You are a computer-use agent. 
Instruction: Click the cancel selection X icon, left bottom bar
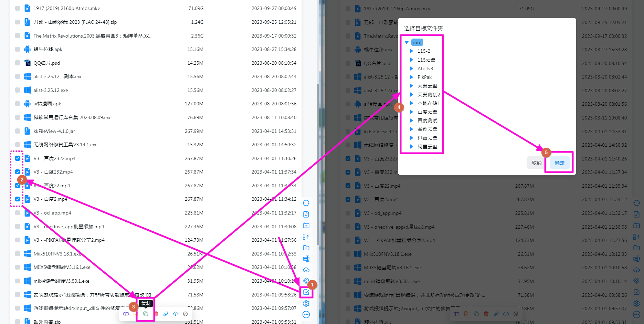point(186,314)
